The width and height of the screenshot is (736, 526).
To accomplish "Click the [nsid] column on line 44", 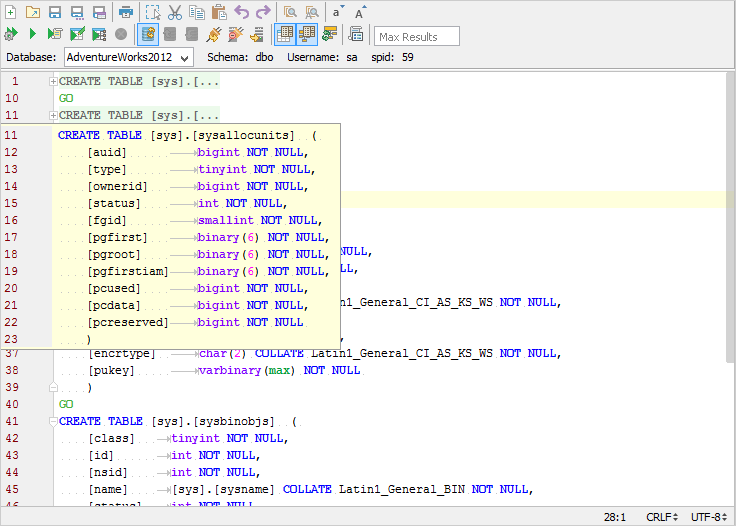I will pos(107,473).
